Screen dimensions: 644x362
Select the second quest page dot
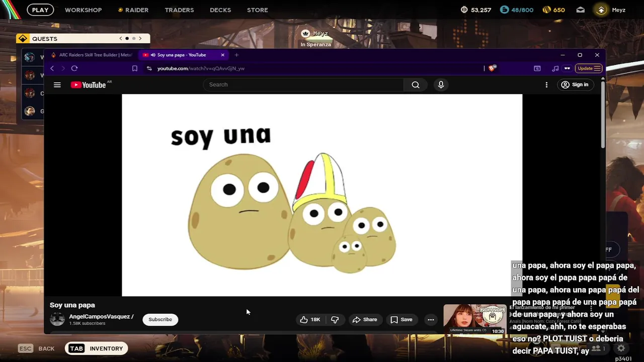133,38
